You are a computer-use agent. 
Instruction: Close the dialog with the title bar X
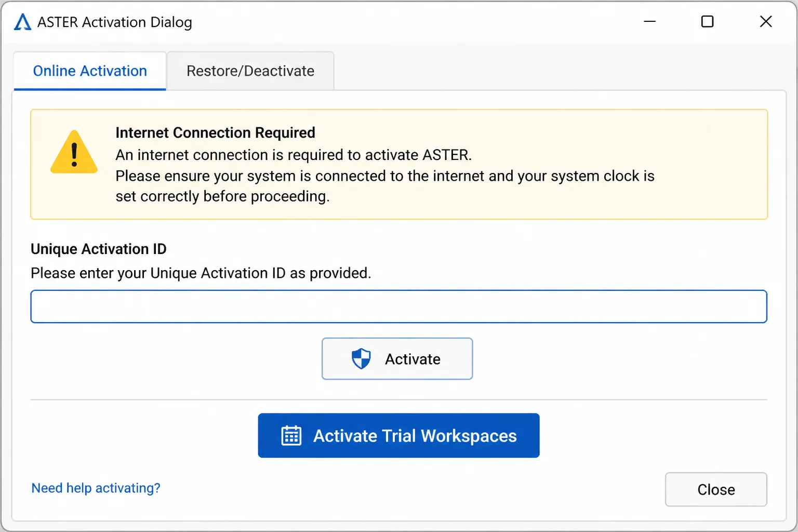[766, 21]
